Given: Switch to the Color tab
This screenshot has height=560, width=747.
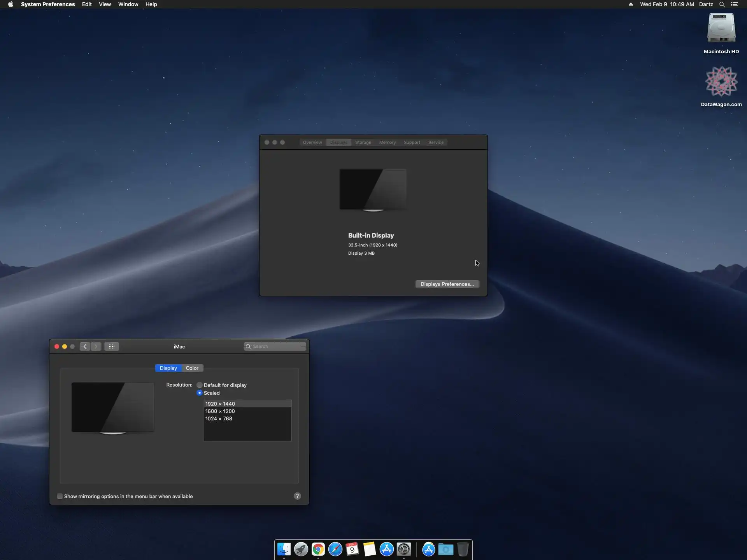Looking at the screenshot, I should pyautogui.click(x=192, y=368).
